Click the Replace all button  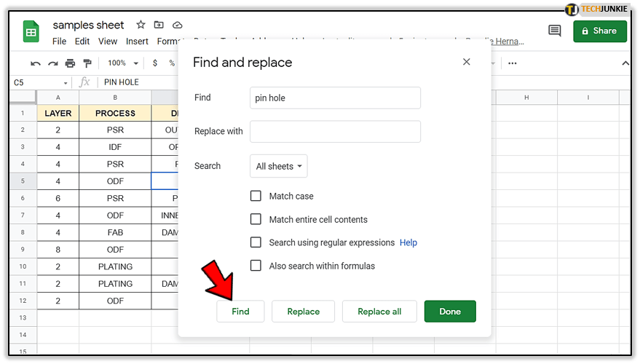pyautogui.click(x=379, y=312)
